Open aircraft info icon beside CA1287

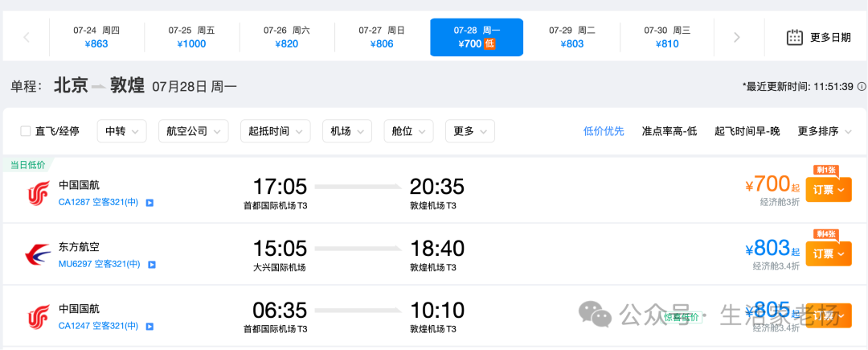click(149, 204)
